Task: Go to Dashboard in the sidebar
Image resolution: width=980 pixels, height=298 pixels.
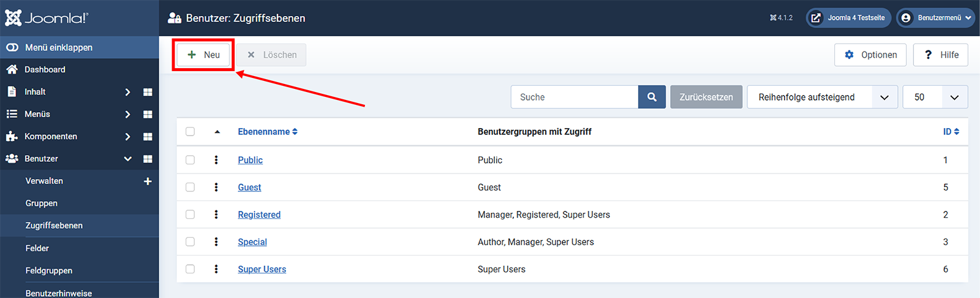Action: pyautogui.click(x=45, y=69)
